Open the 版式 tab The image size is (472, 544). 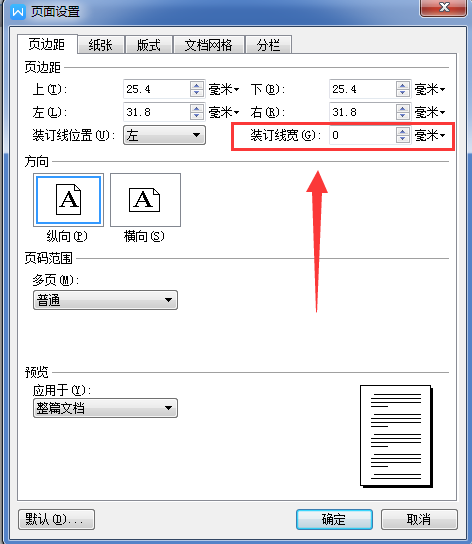149,45
